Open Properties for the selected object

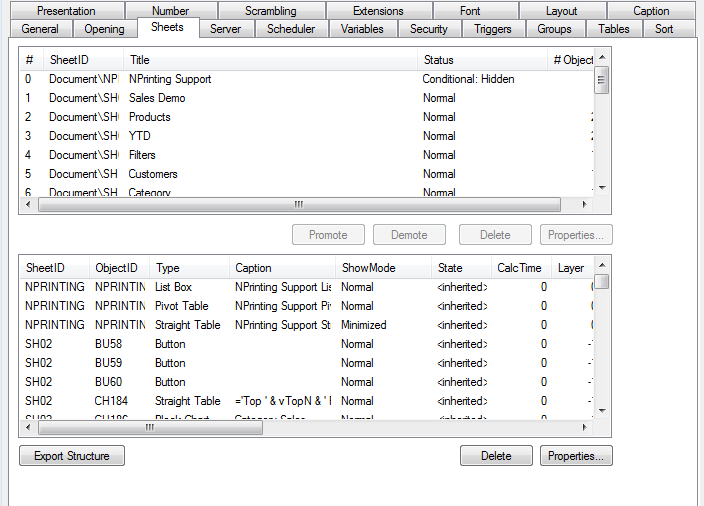576,456
